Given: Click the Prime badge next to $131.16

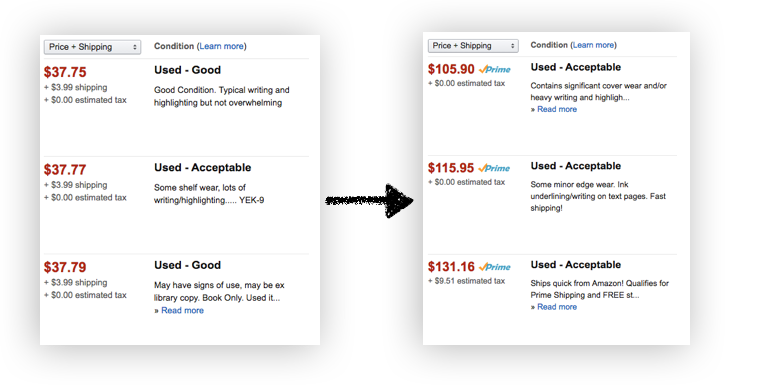Looking at the screenshot, I should click(x=495, y=267).
